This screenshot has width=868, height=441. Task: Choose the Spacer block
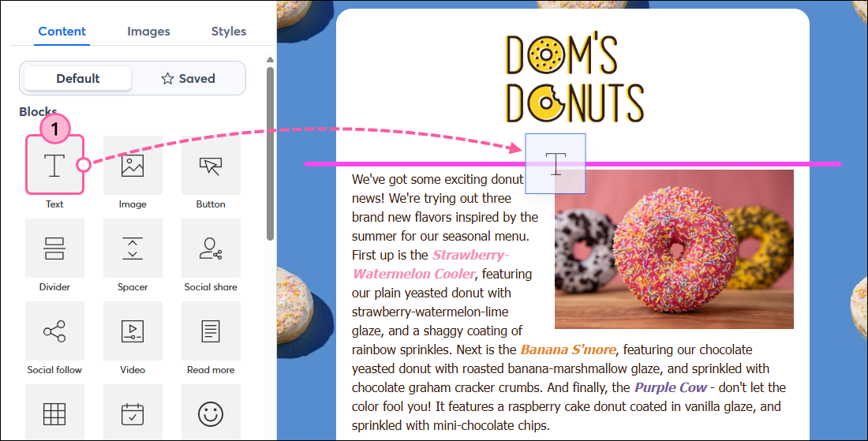click(x=133, y=248)
